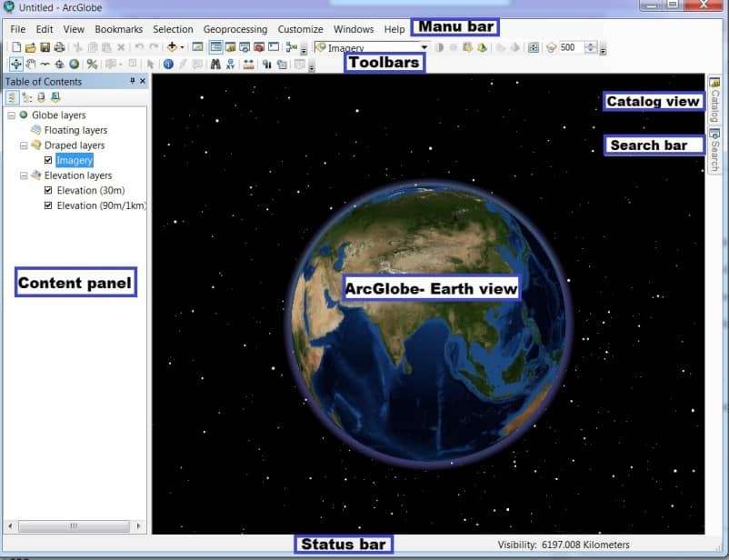729x560 pixels.
Task: Open the Geoprocessing menu
Action: pyautogui.click(x=235, y=29)
